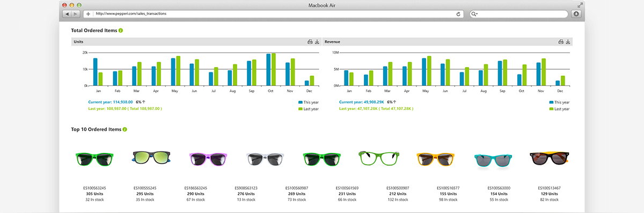Click the '305 Units' label

pos(94,194)
